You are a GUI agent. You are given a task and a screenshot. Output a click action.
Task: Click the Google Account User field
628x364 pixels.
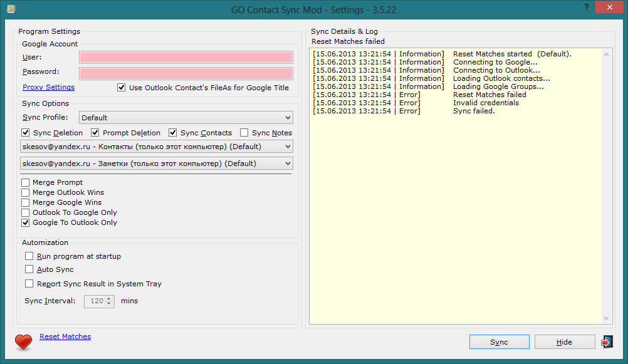(186, 57)
